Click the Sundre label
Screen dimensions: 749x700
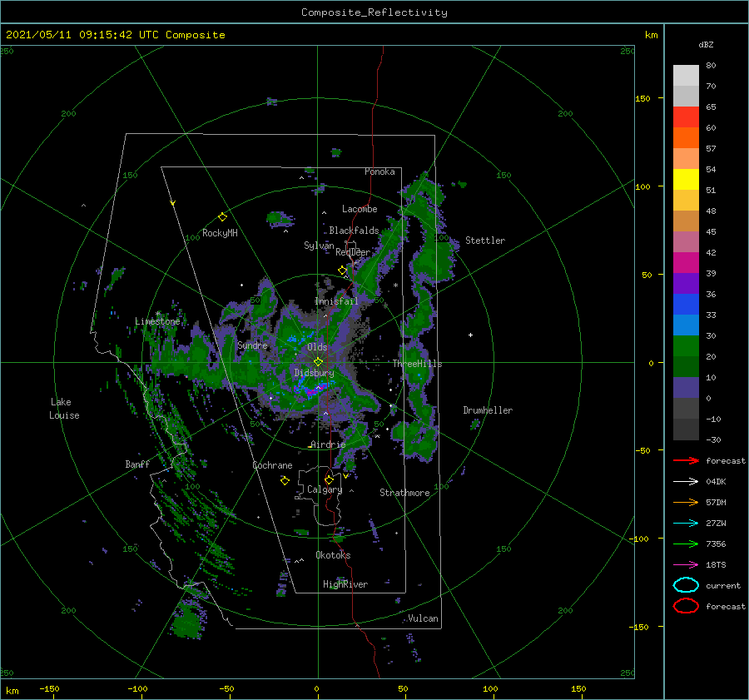coord(252,345)
